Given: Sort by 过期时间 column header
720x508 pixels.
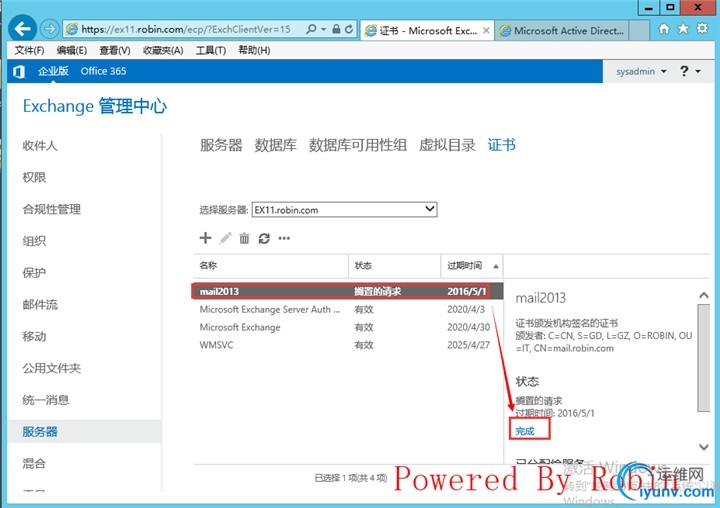Looking at the screenshot, I should [472, 265].
